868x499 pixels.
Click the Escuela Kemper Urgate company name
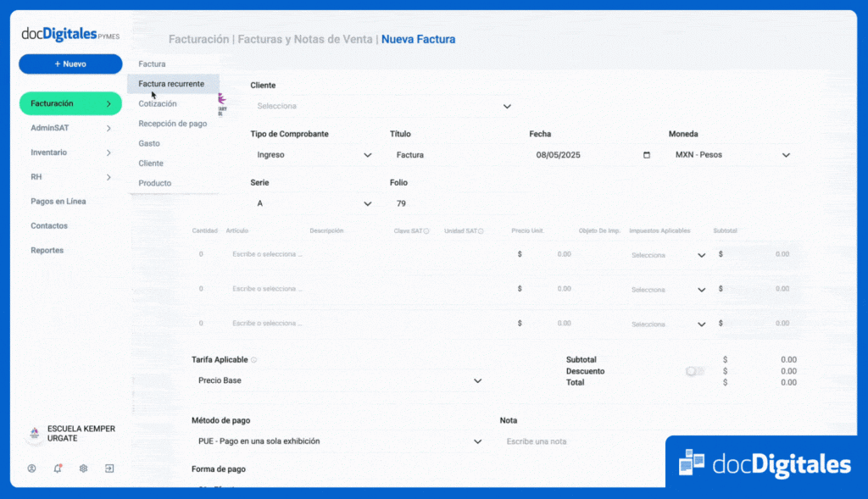(x=81, y=434)
